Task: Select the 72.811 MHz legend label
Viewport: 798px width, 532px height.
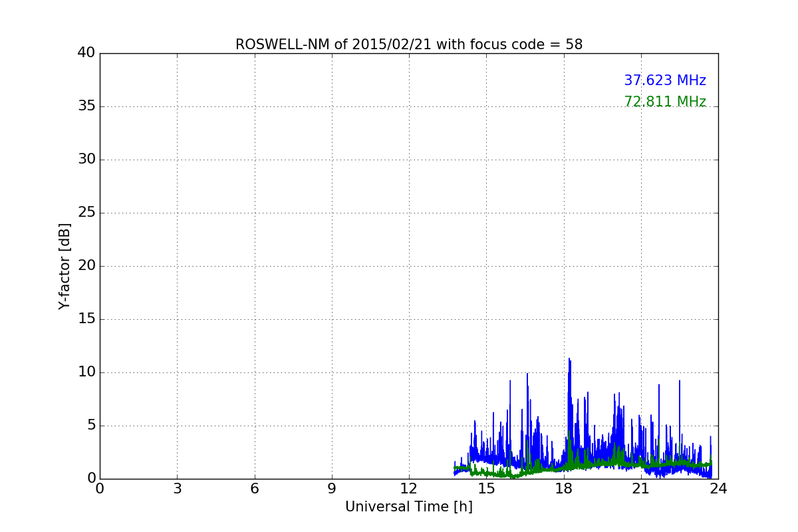Action: coord(665,102)
